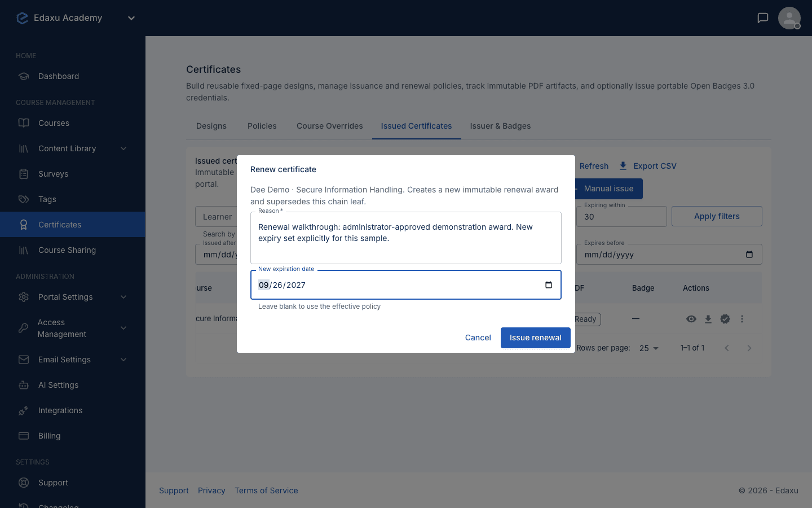
Task: Click the Manual issue button
Action: (x=608, y=189)
